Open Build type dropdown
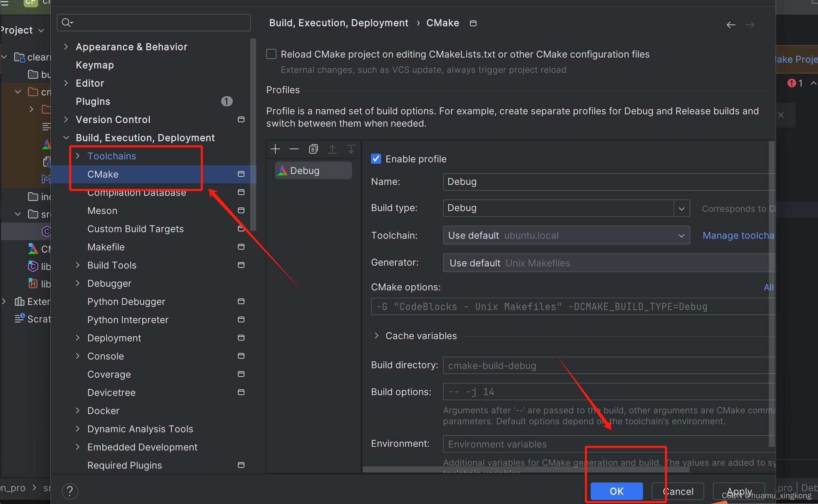The width and height of the screenshot is (818, 504). point(681,208)
